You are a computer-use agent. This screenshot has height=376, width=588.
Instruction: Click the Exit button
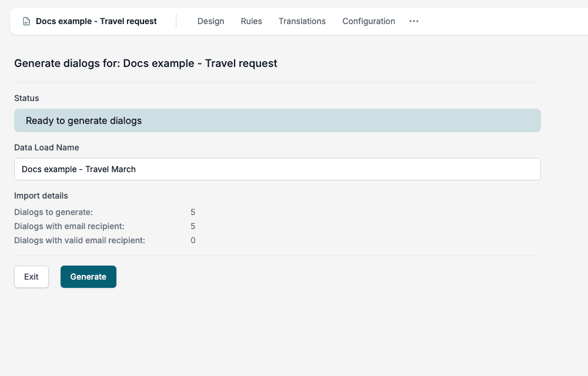(x=32, y=277)
